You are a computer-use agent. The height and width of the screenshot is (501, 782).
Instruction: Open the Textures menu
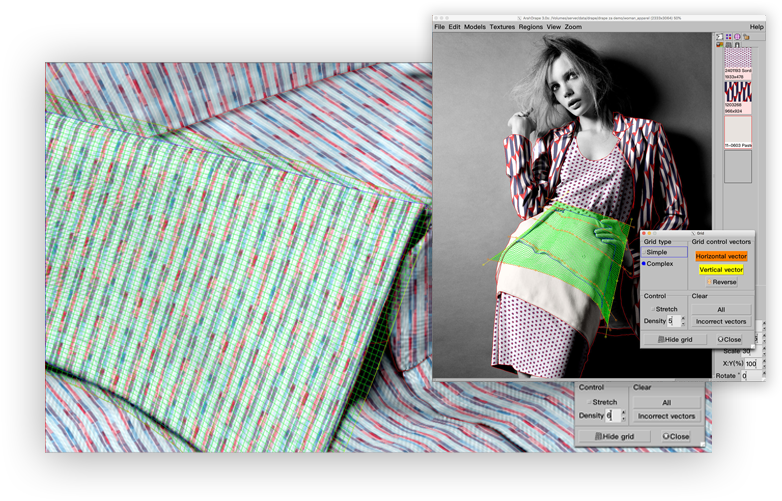[x=502, y=27]
